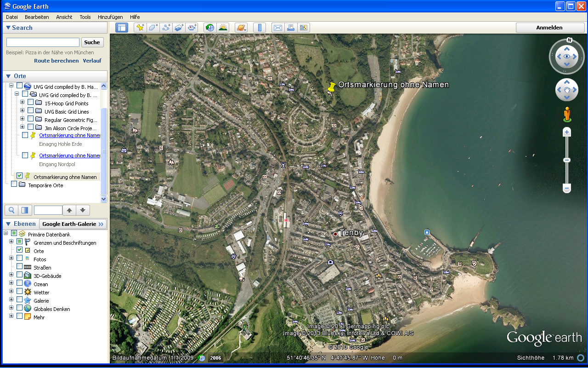Viewport: 588px width, 368px height.
Task: Collapse the Orte panel header triangle
Action: click(8, 76)
